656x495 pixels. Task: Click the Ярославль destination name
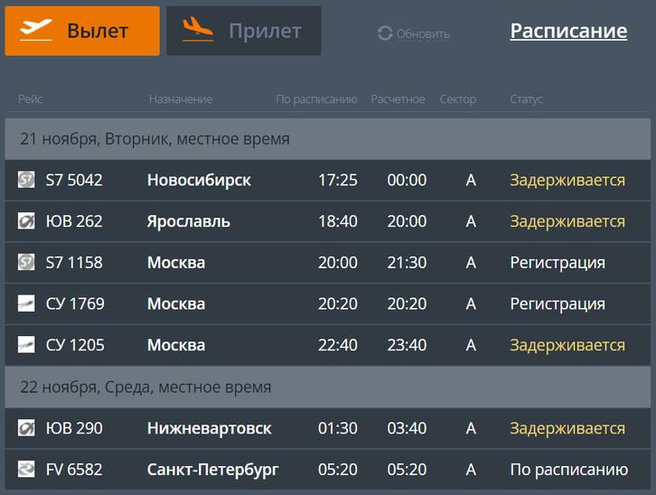pyautogui.click(x=188, y=221)
